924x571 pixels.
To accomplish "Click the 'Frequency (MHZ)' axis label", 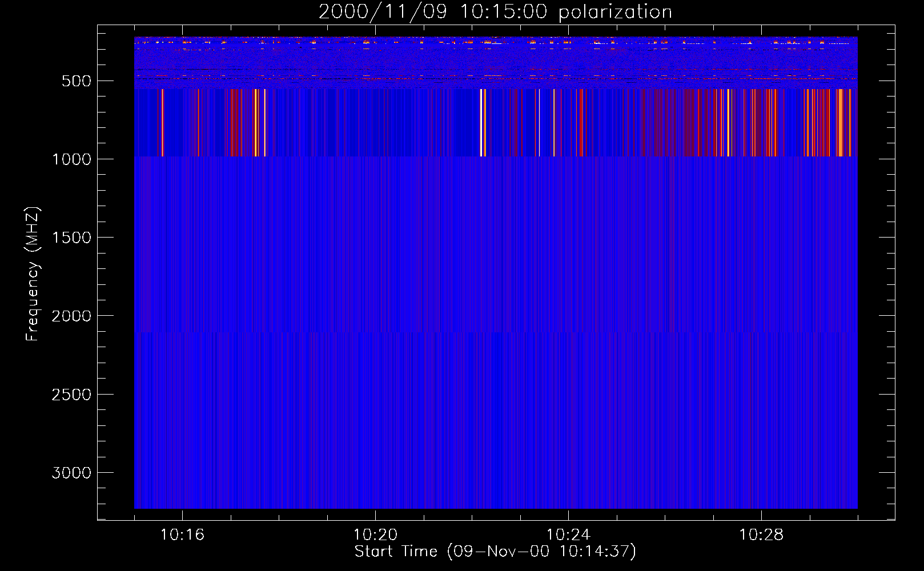I will pyautogui.click(x=33, y=274).
